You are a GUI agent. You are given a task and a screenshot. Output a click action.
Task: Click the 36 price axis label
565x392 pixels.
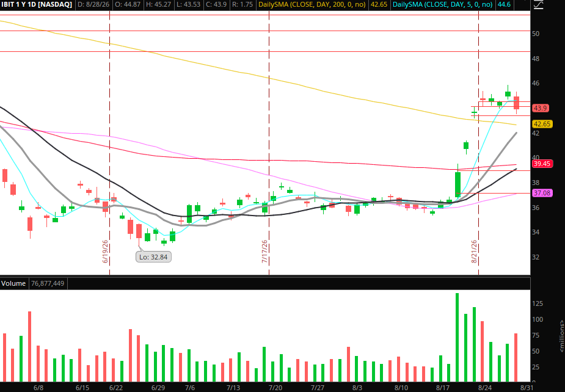click(x=536, y=208)
